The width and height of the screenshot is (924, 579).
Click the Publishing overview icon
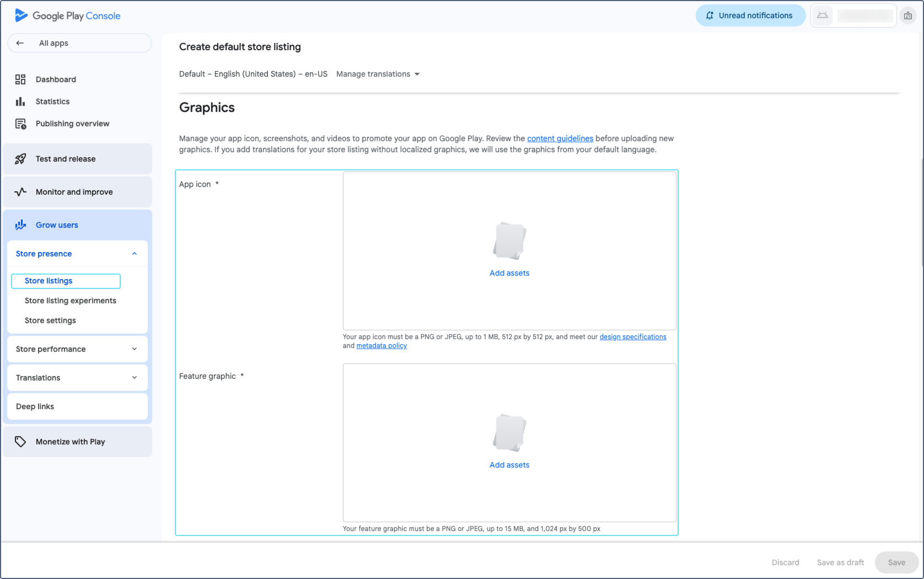20,124
